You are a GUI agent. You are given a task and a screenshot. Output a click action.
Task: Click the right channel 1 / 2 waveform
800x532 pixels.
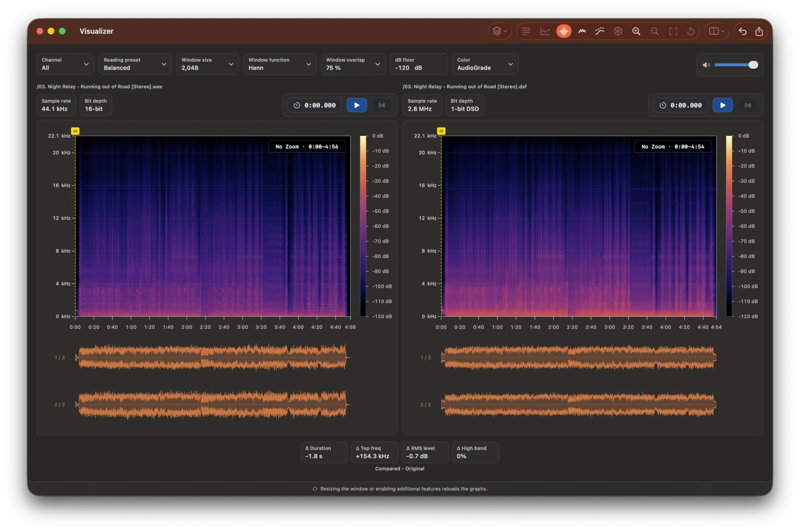pos(579,357)
